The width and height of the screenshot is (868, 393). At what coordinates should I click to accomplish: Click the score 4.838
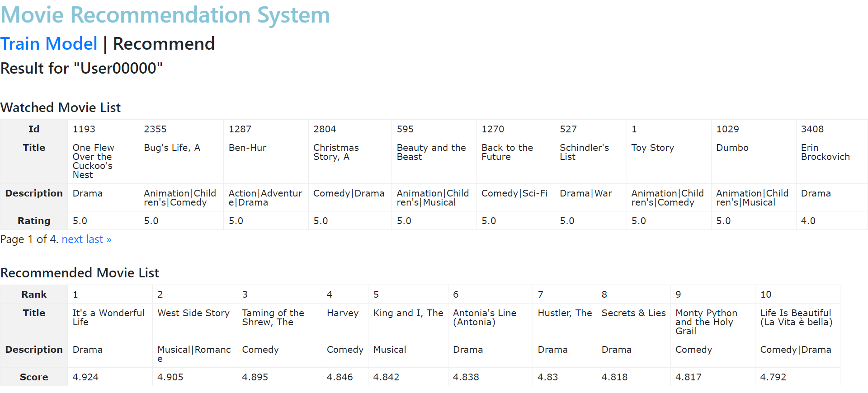point(466,377)
